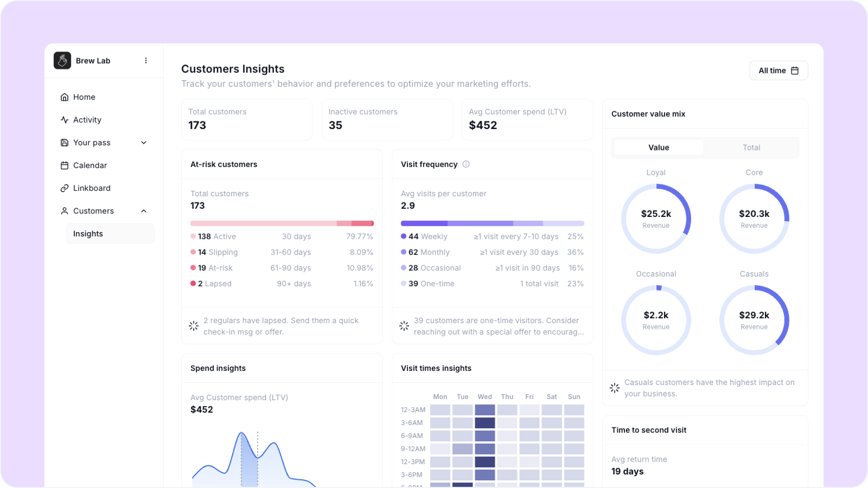Click the Inactive customers 35 card

tap(387, 119)
